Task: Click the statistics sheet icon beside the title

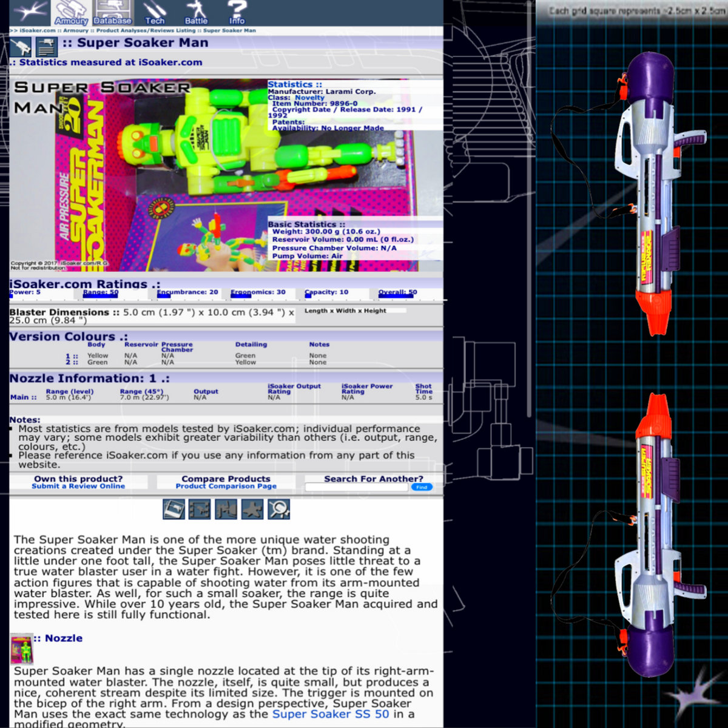Action: [x=46, y=46]
